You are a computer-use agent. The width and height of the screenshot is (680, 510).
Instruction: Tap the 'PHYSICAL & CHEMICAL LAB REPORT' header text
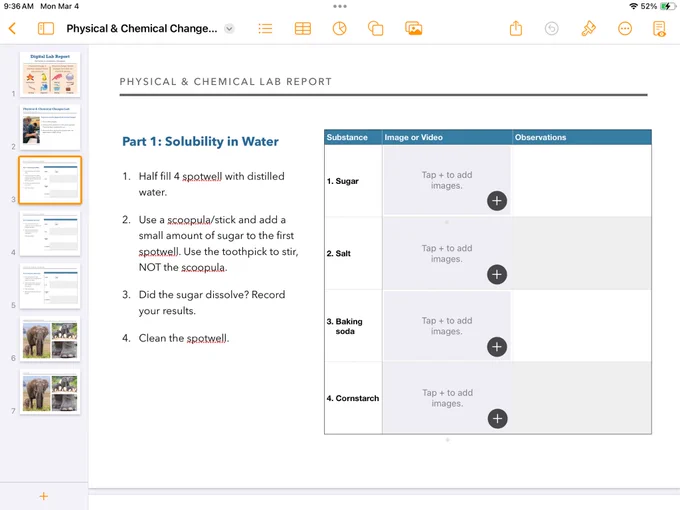226,82
